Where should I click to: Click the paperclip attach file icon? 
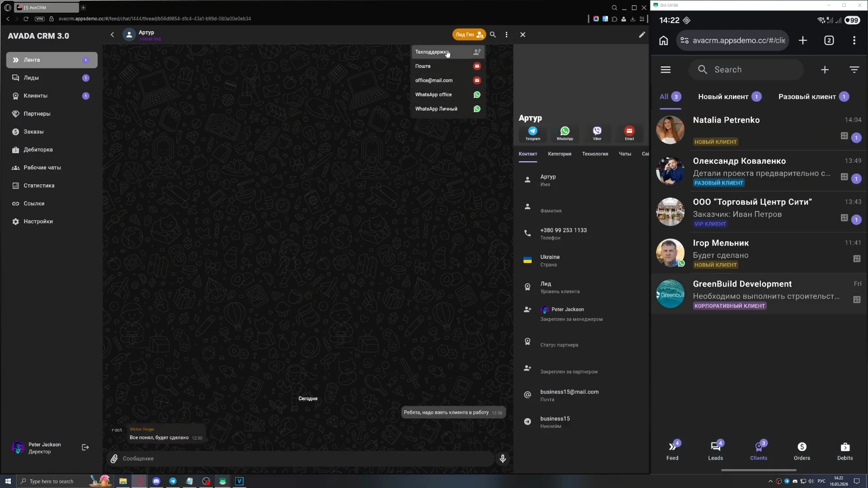point(114,459)
